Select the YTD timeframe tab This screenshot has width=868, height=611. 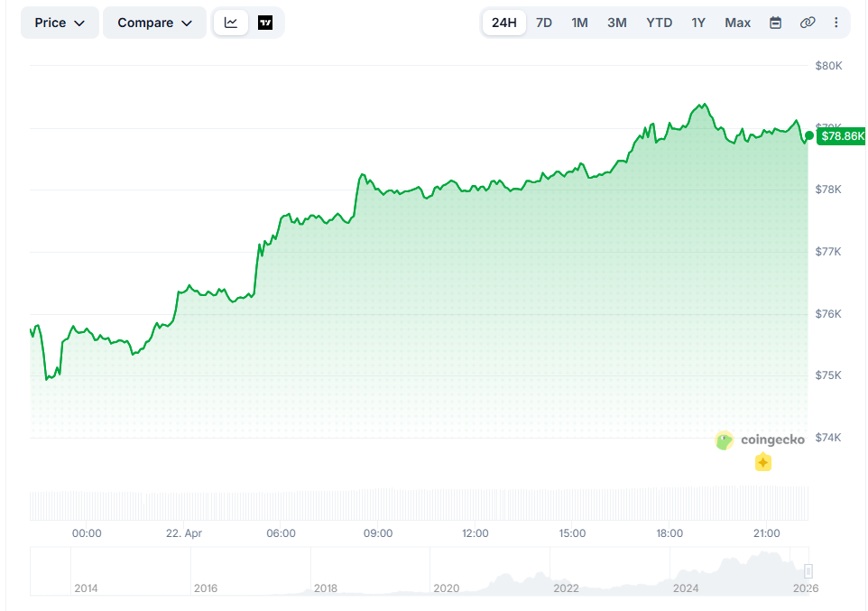pyautogui.click(x=659, y=22)
